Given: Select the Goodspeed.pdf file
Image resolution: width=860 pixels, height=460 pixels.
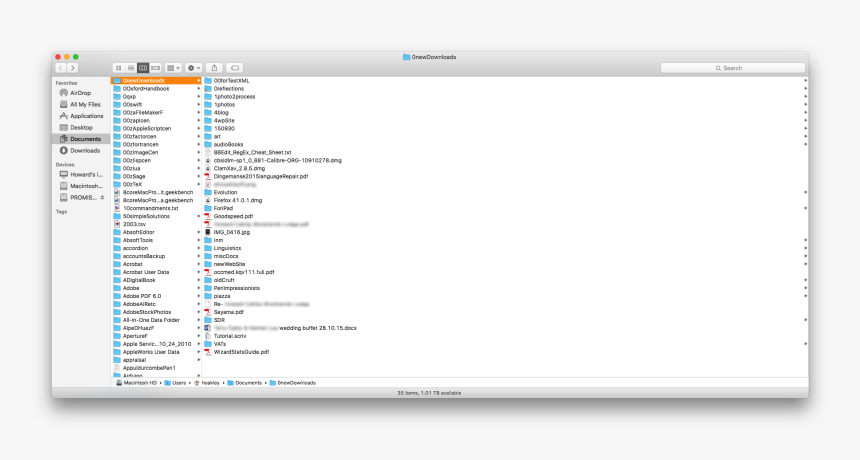Looking at the screenshot, I should [506, 216].
